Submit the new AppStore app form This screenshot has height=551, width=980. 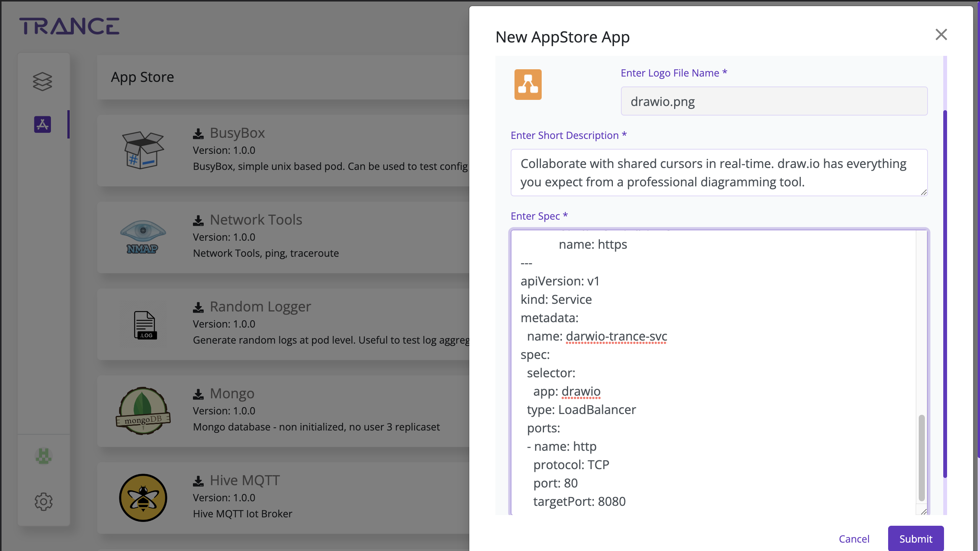(x=915, y=539)
